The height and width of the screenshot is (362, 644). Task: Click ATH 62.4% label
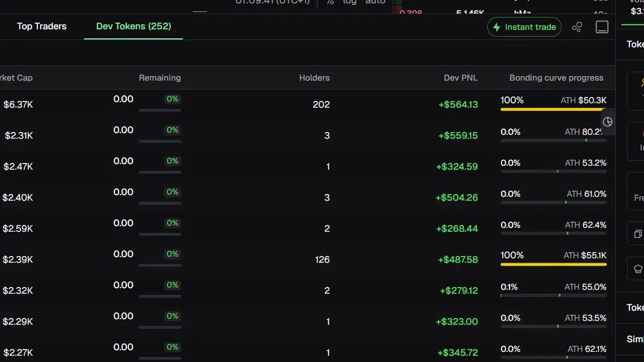click(x=586, y=225)
